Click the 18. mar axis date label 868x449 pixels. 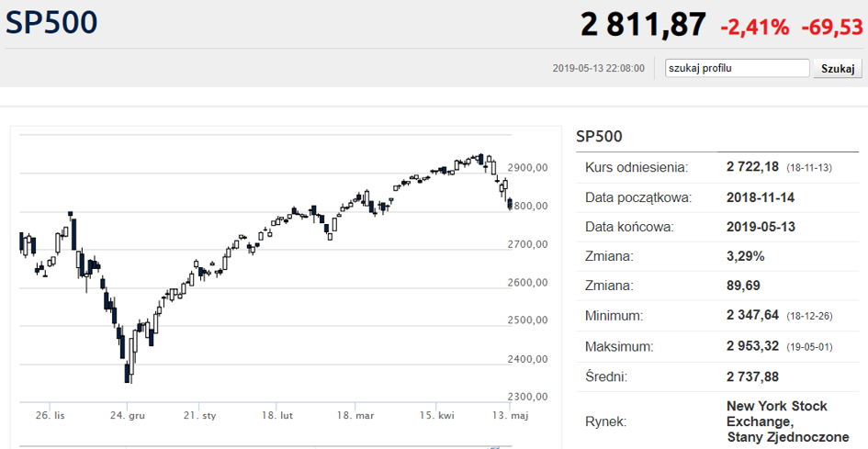tap(355, 416)
